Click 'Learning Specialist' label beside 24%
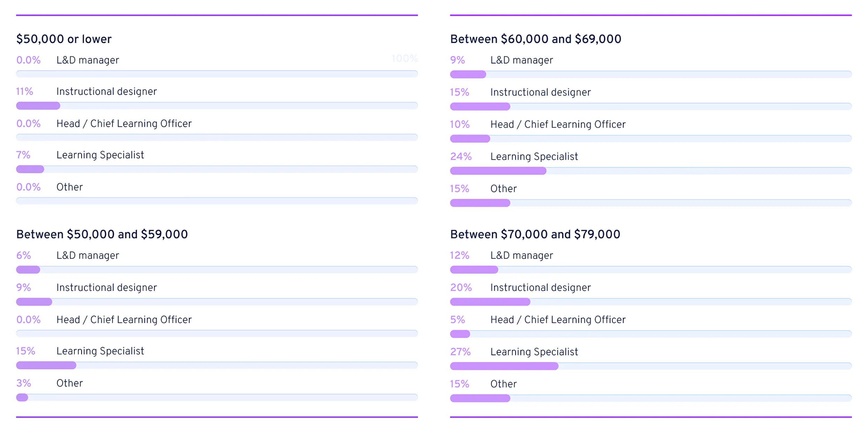The height and width of the screenshot is (434, 868). point(534,157)
